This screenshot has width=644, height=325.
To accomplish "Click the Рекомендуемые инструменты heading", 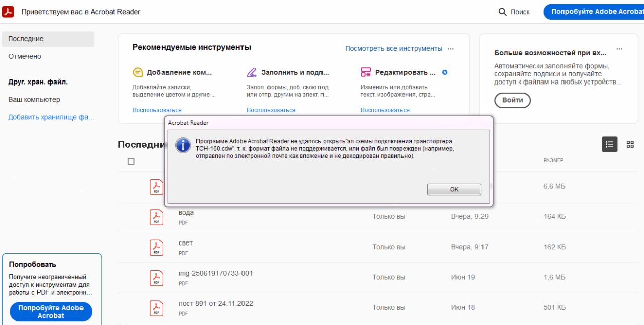I will 192,47.
